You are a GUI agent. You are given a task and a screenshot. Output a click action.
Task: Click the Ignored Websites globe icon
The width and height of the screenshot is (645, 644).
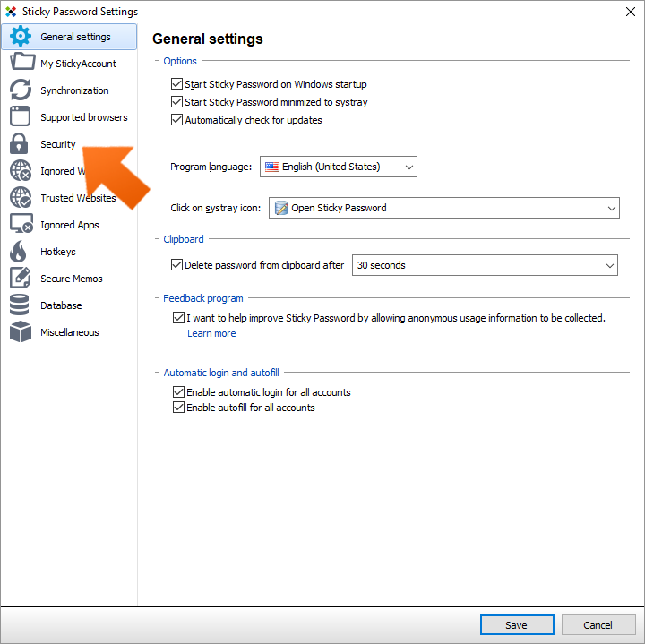21,170
